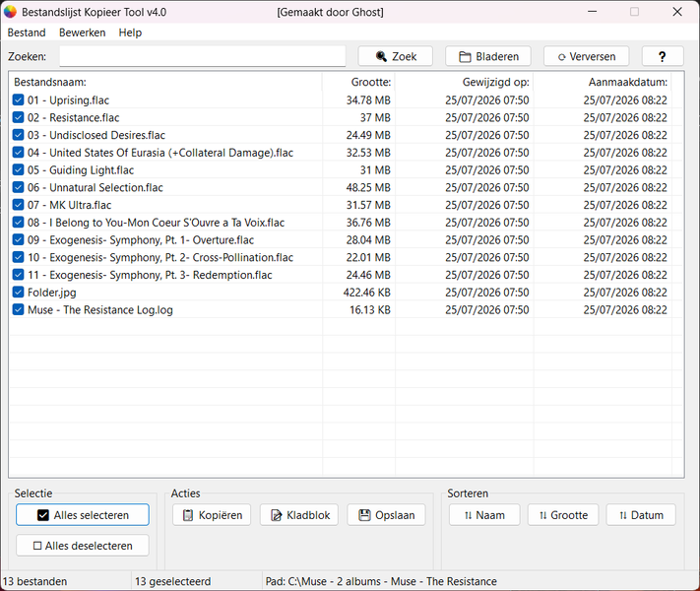Minimize the application window
Viewport: 700px width, 591px height.
pyautogui.click(x=592, y=12)
